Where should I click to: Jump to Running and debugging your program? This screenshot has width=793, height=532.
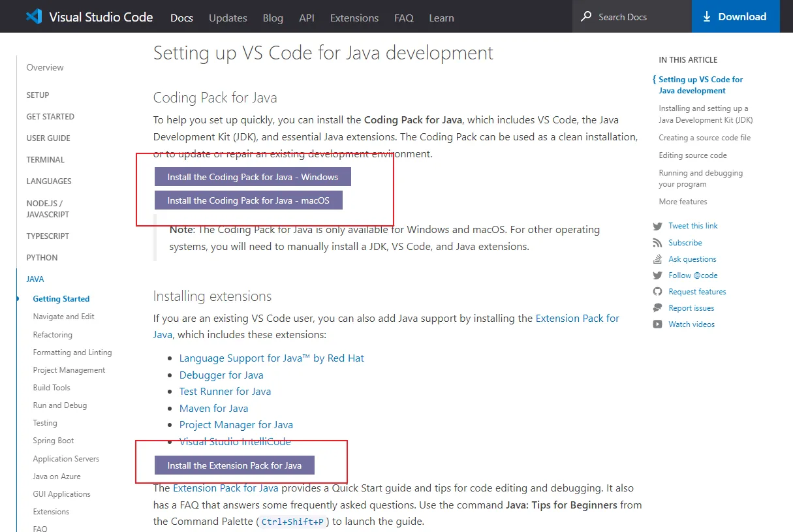701,178
